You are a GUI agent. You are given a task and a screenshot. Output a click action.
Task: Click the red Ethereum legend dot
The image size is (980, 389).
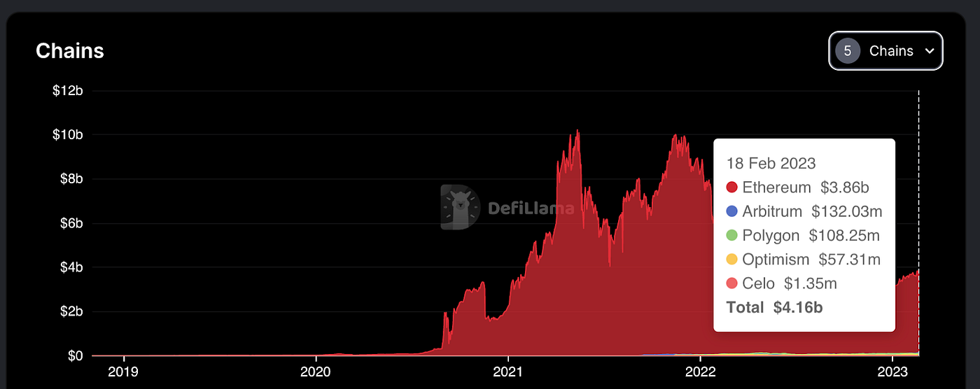tap(732, 188)
